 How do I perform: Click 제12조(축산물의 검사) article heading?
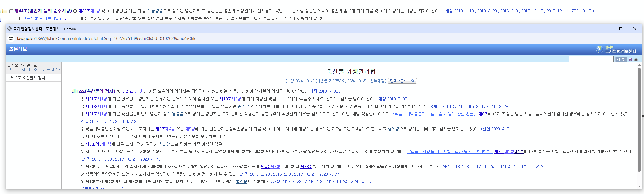tap(94, 91)
